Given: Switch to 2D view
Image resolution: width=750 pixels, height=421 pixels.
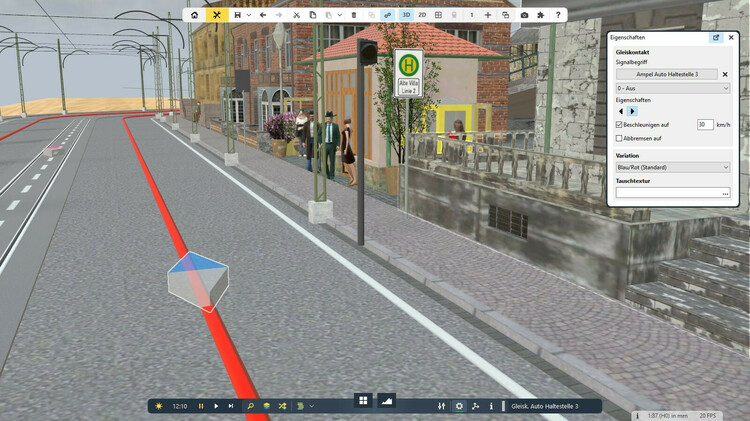Looking at the screenshot, I should pos(422,15).
